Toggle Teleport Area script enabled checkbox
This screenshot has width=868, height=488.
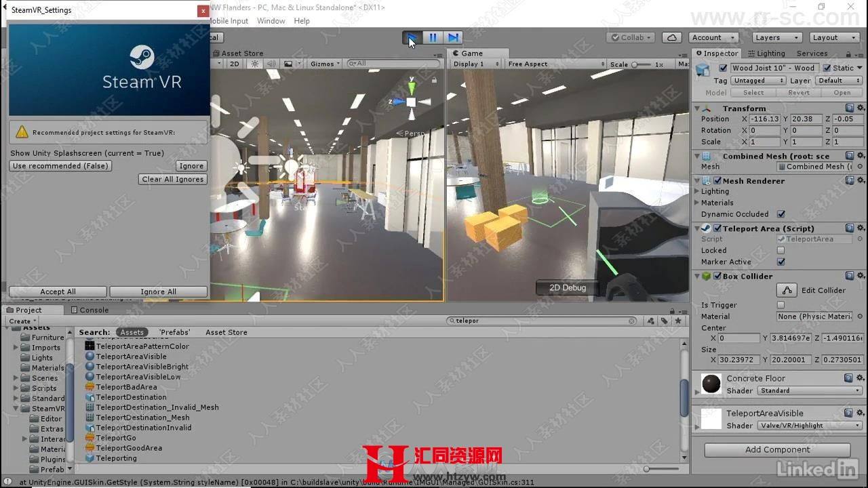pos(717,228)
